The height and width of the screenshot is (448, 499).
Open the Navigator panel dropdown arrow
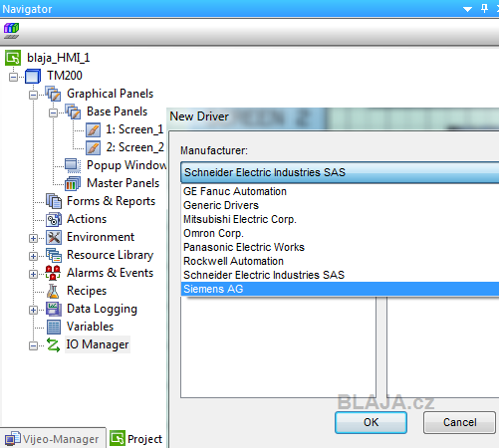click(x=467, y=9)
